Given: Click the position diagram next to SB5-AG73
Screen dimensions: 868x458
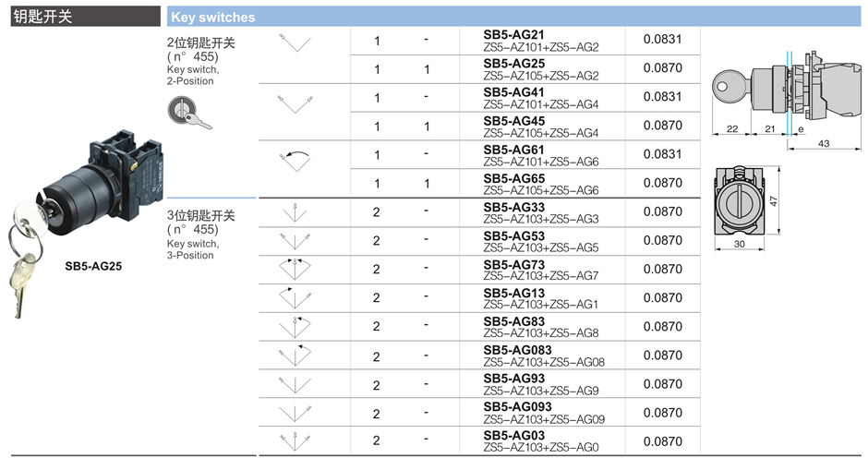Looking at the screenshot, I should point(295,269).
